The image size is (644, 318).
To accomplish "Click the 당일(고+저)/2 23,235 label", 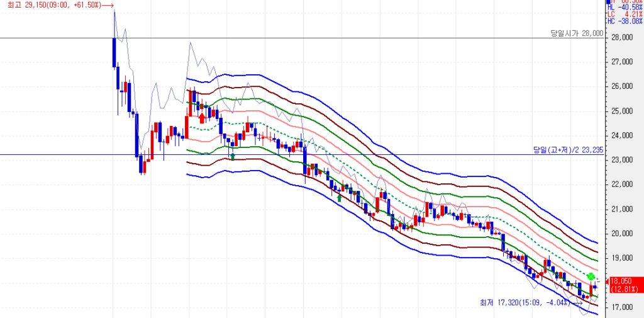I will 569,150.
